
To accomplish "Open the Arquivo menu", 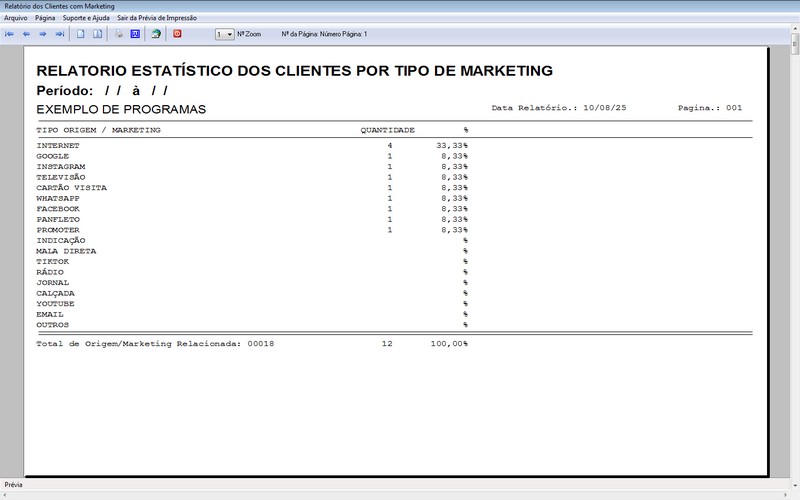I will pyautogui.click(x=16, y=18).
